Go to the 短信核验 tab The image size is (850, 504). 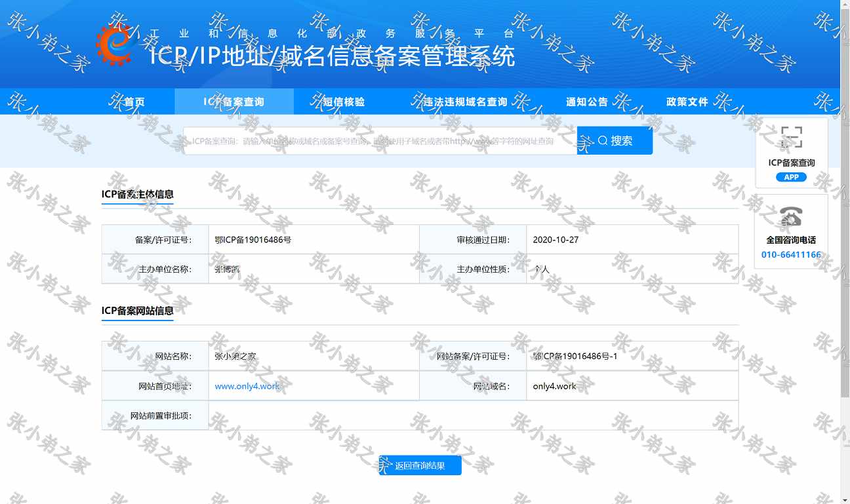point(344,102)
